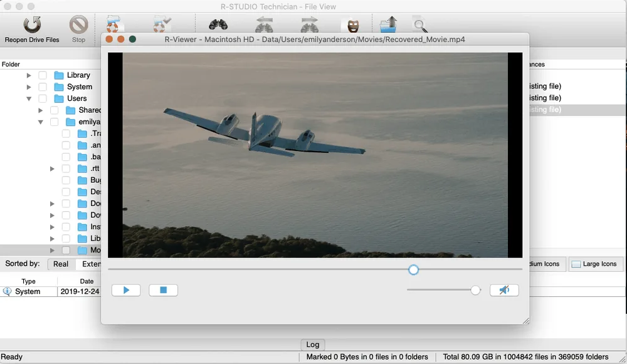Image resolution: width=627 pixels, height=364 pixels.
Task: Click the R-Viewer window resize grip
Action: tap(526, 321)
